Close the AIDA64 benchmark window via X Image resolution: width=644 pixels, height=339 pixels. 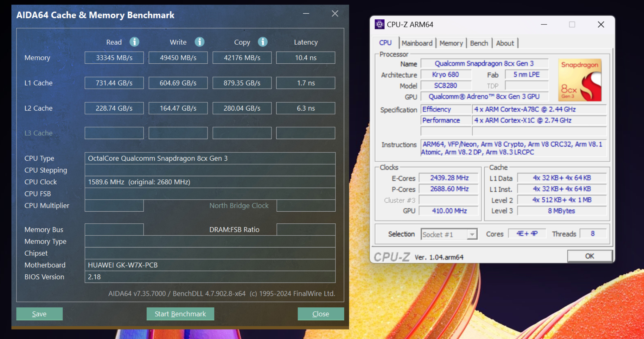pyautogui.click(x=335, y=14)
